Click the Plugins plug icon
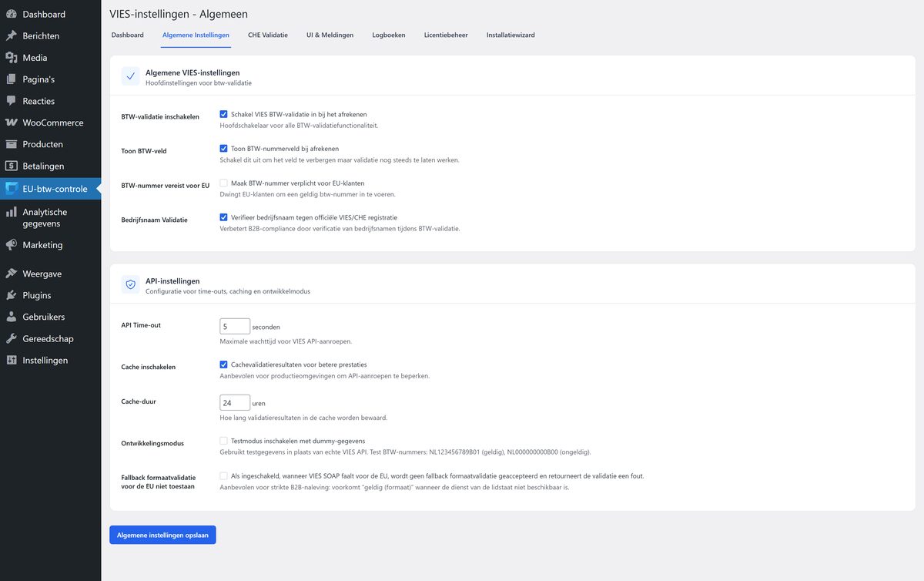924x581 pixels. click(12, 295)
